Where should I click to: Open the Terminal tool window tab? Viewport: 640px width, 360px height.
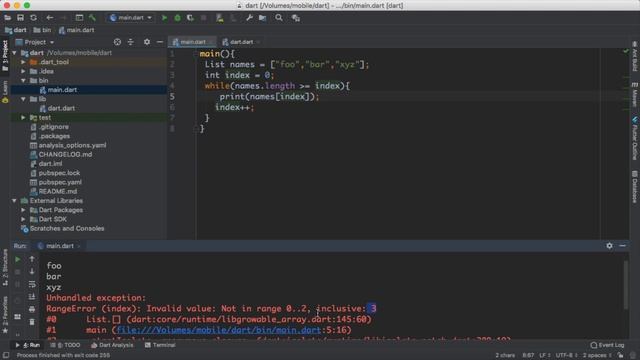[160, 345]
